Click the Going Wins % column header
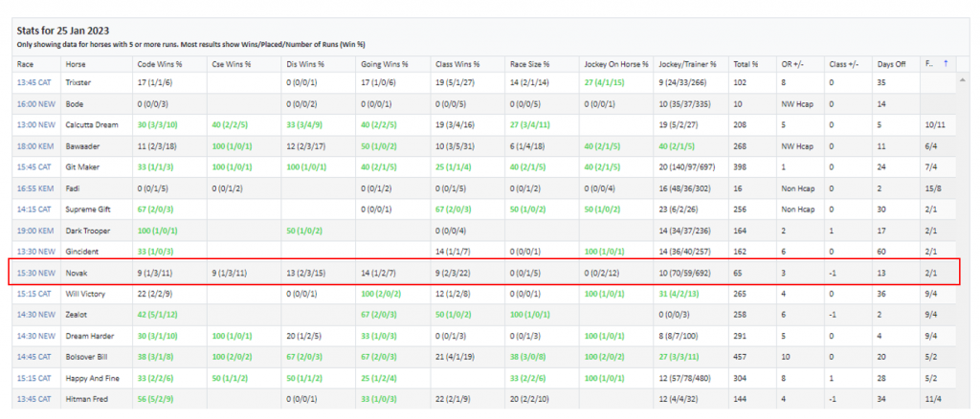This screenshot has width=980, height=419. (x=383, y=63)
